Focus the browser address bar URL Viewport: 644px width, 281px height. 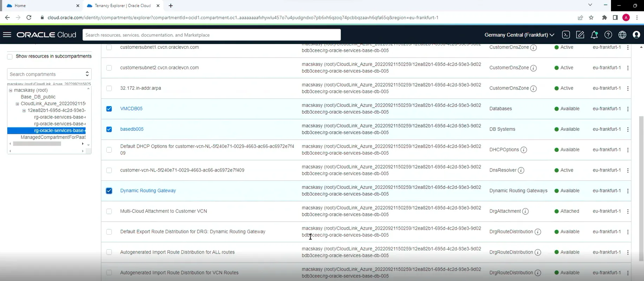pyautogui.click(x=243, y=18)
